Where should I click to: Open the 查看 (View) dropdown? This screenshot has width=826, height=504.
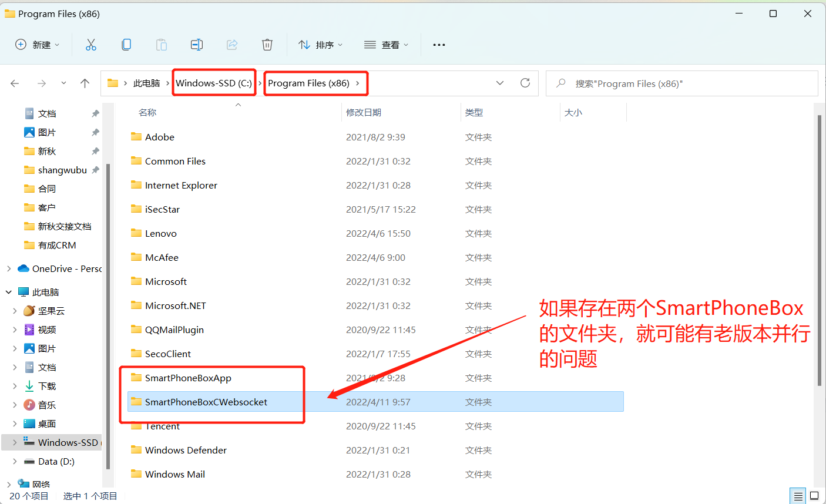[386, 45]
